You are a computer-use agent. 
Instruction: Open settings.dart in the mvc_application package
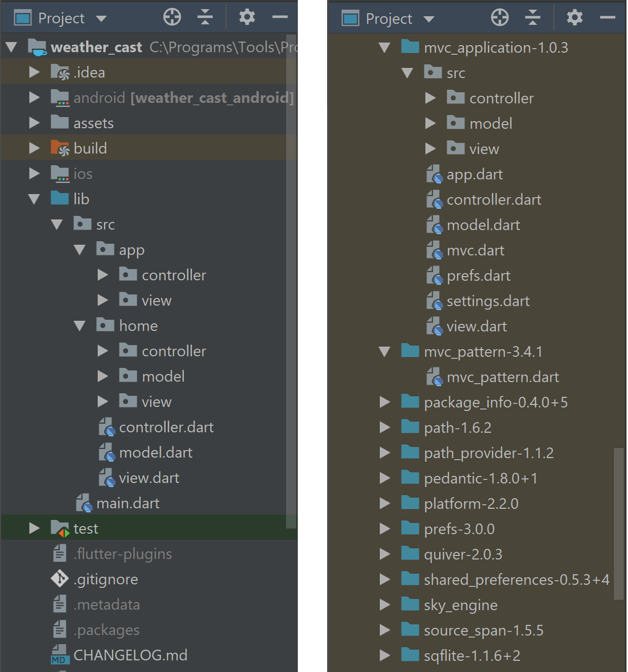coord(487,301)
